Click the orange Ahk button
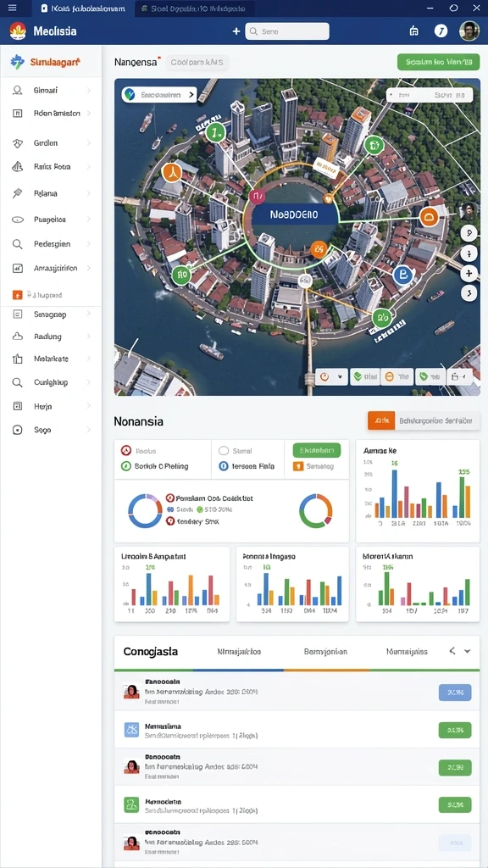488x868 pixels. (381, 420)
